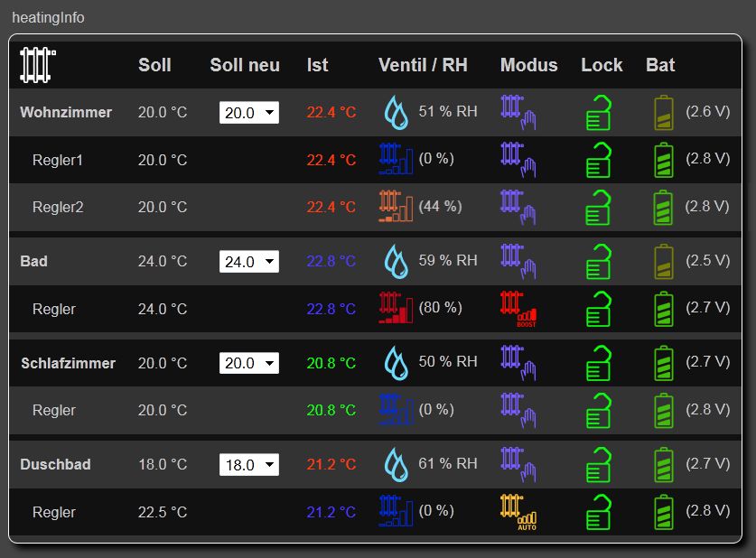This screenshot has width=756, height=558.
Task: Click the Modus column header
Action: (529, 65)
